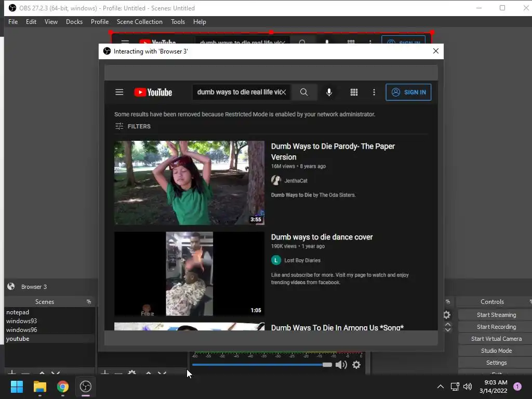Image resolution: width=532 pixels, height=399 pixels.
Task: Open the notification badge showing 1
Action: point(517,387)
